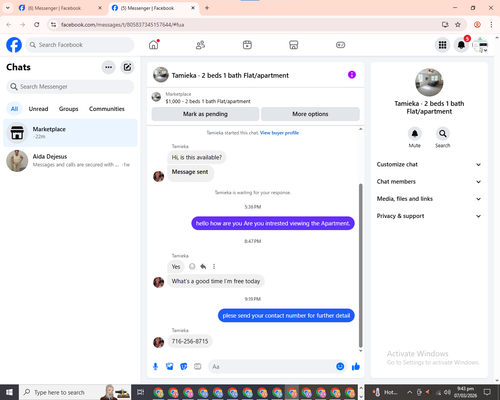Open the Friends icon in top navigation
Image resolution: width=500 pixels, height=400 pixels.
coord(200,45)
